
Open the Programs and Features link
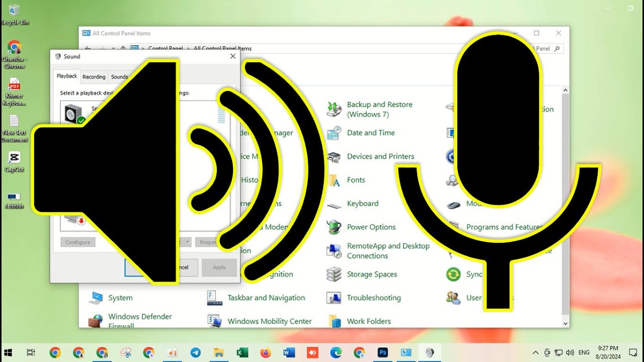[504, 227]
